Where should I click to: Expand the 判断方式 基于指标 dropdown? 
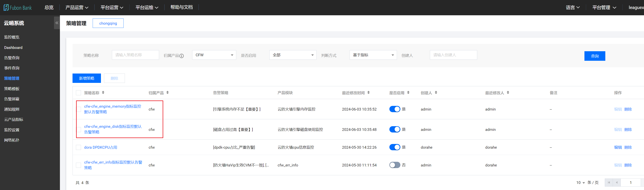373,55
